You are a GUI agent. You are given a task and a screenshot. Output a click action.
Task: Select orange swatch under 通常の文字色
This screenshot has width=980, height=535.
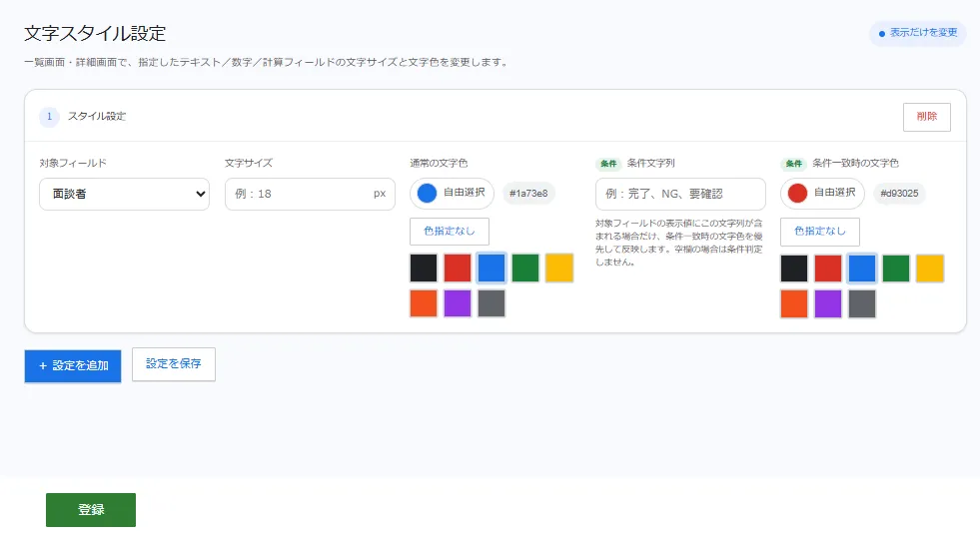(424, 303)
